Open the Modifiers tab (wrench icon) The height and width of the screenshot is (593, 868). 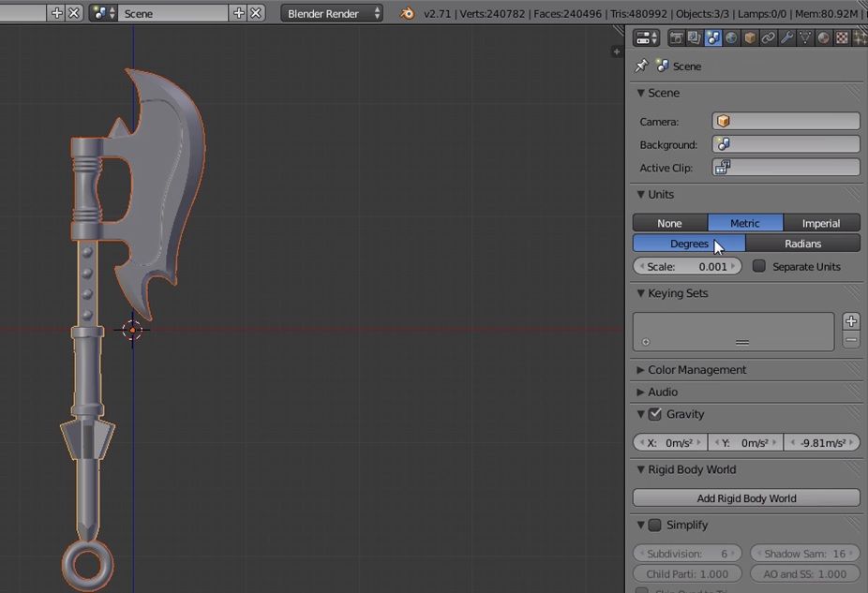click(x=786, y=37)
